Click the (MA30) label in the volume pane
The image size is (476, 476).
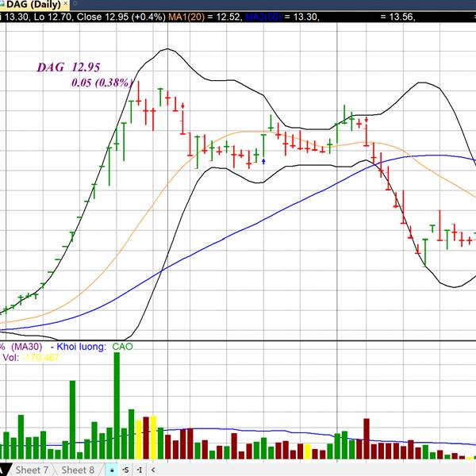(27, 347)
